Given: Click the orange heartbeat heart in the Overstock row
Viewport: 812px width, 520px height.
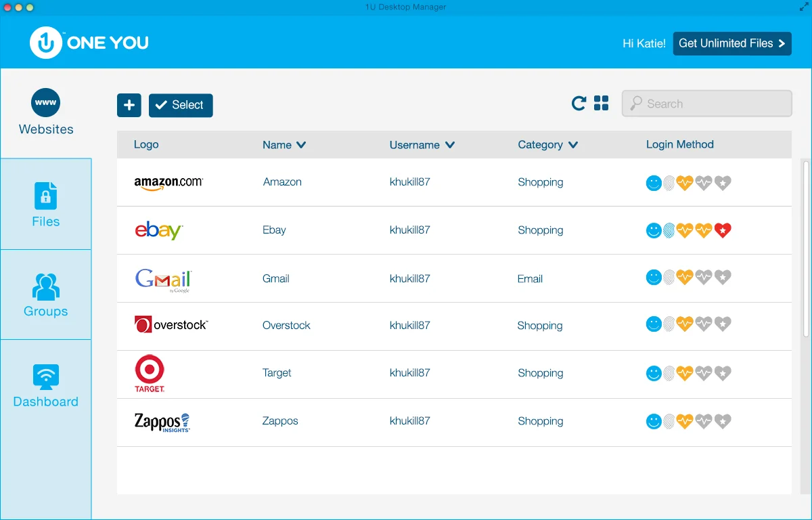Looking at the screenshot, I should [x=685, y=324].
